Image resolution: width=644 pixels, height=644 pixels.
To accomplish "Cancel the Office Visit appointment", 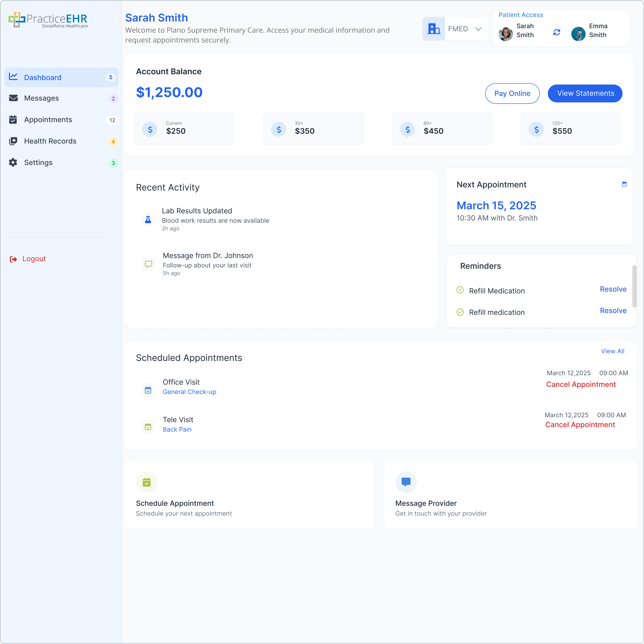I will (581, 384).
